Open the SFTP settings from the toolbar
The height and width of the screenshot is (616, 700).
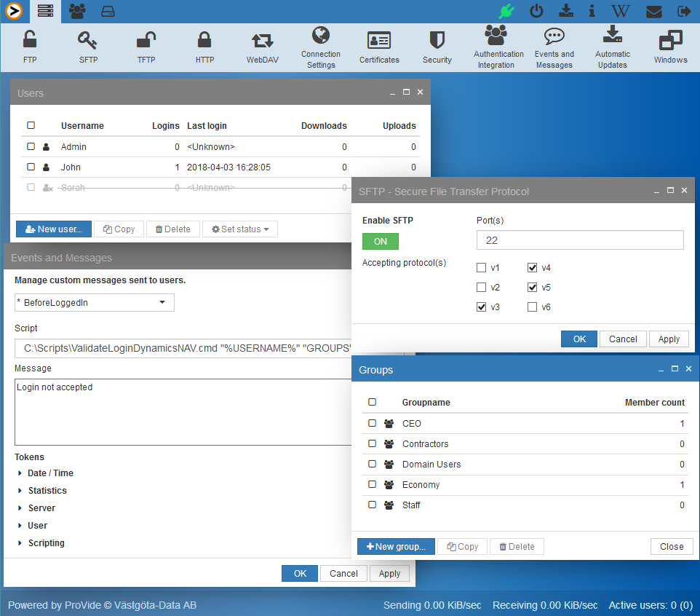(87, 47)
